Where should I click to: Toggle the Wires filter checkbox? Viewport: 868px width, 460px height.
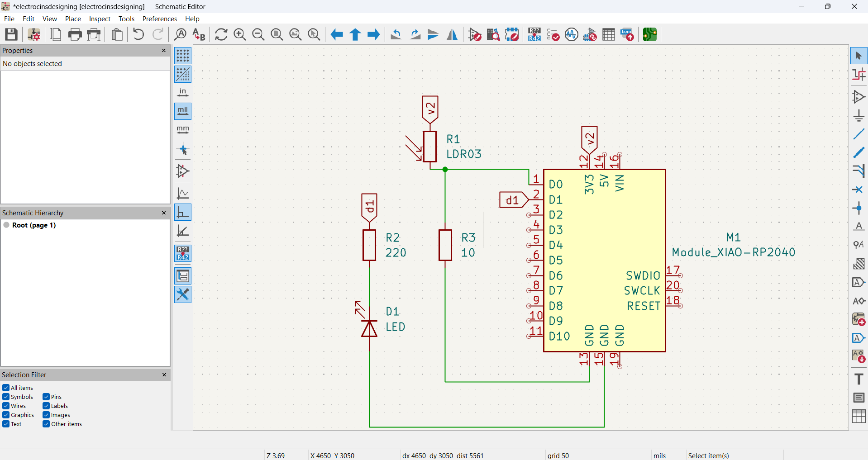coord(6,406)
